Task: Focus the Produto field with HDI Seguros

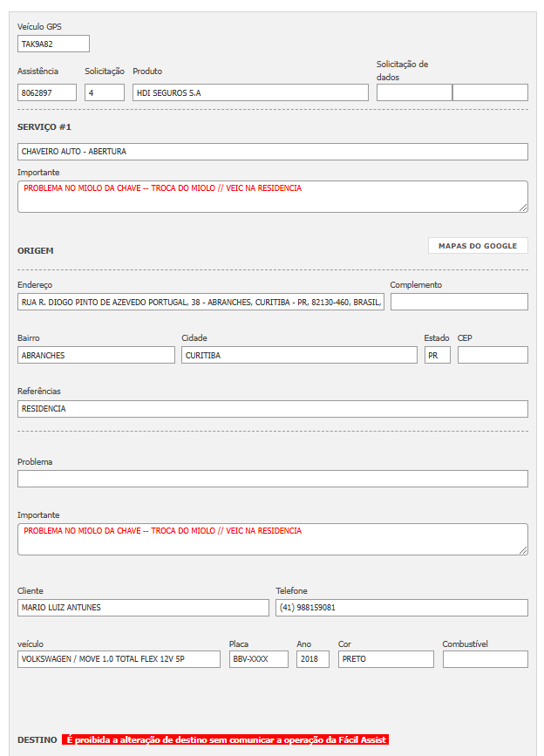Action: [250, 92]
